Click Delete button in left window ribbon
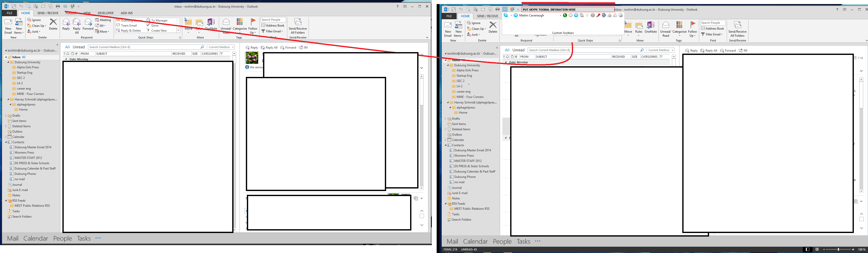This screenshot has width=868, height=253. click(53, 24)
